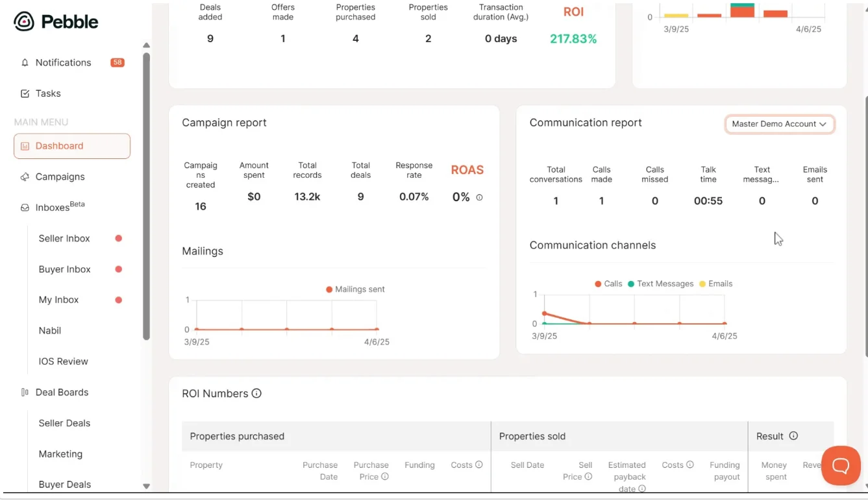Click the Purchase Date column header
868x501 pixels.
(320, 470)
